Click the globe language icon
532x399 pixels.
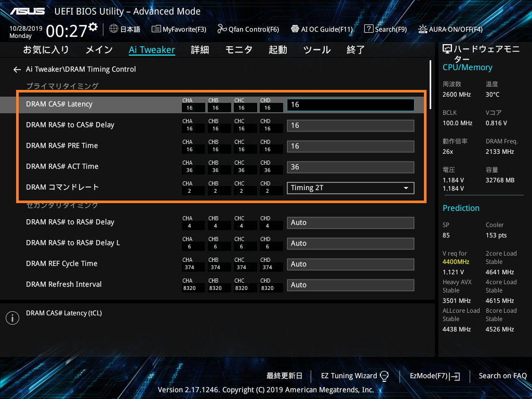point(114,29)
